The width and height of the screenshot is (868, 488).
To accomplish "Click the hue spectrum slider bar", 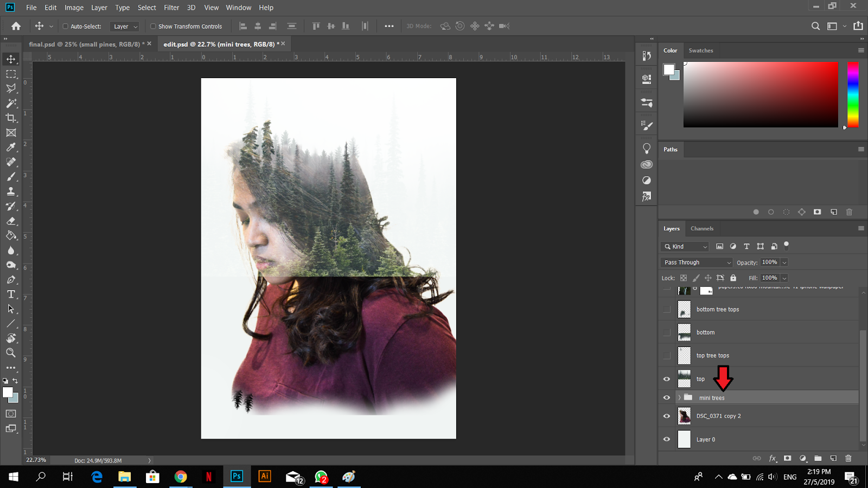I will point(853,94).
